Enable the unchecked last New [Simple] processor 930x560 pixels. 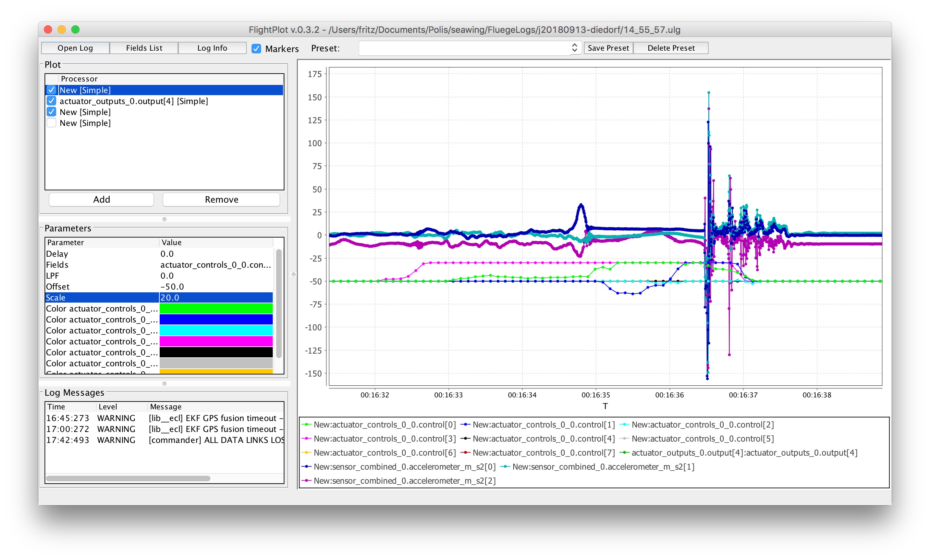point(51,123)
